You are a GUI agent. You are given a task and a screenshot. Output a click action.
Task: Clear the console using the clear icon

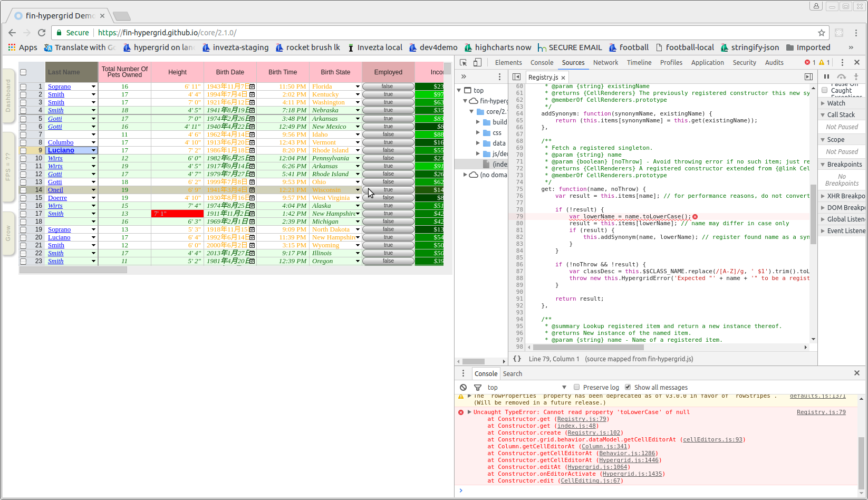[x=462, y=387]
